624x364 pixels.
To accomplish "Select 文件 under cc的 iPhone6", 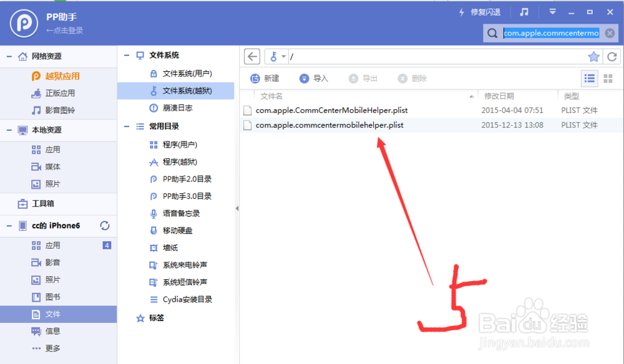I will [59, 314].
